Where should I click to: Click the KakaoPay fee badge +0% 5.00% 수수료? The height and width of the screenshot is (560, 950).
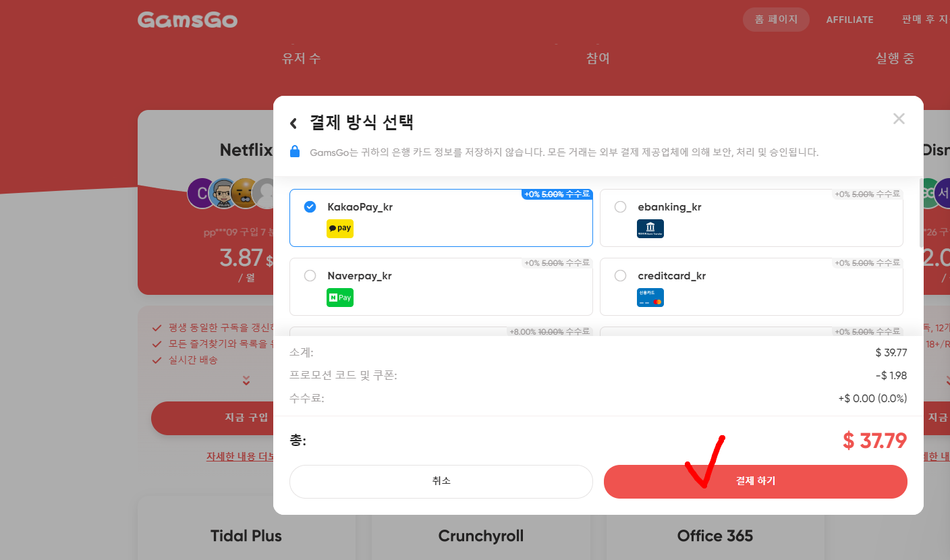point(557,194)
